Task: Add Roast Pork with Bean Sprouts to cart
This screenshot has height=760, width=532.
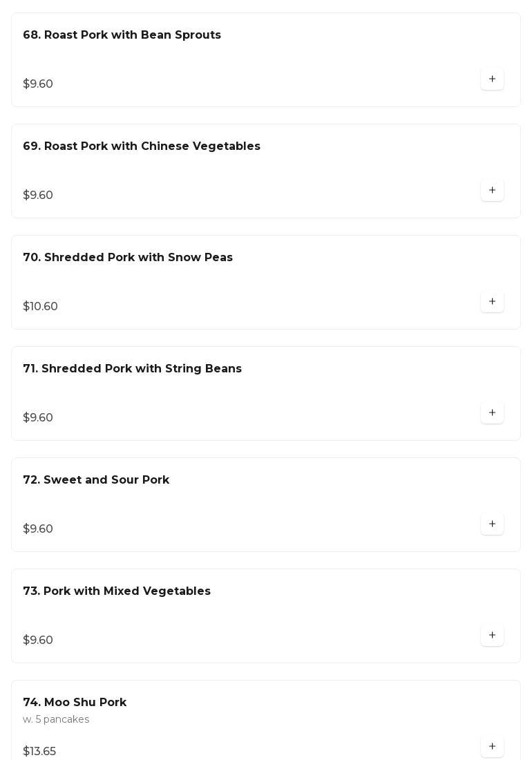Action: pos(492,79)
